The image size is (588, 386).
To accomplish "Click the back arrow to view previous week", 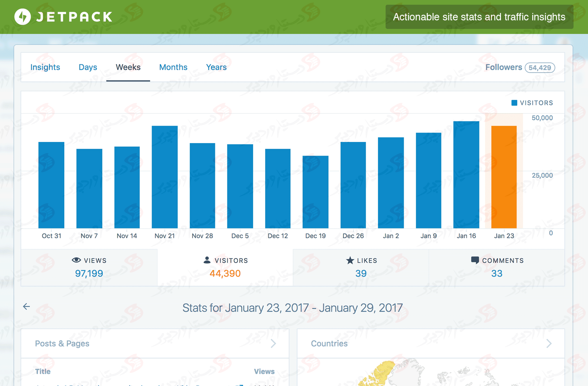I will (27, 307).
